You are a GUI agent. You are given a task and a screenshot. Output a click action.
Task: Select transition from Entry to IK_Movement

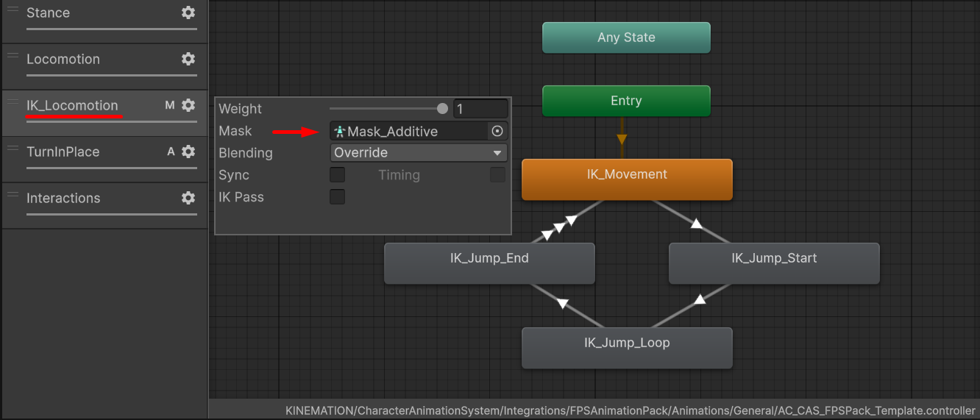[x=622, y=138]
